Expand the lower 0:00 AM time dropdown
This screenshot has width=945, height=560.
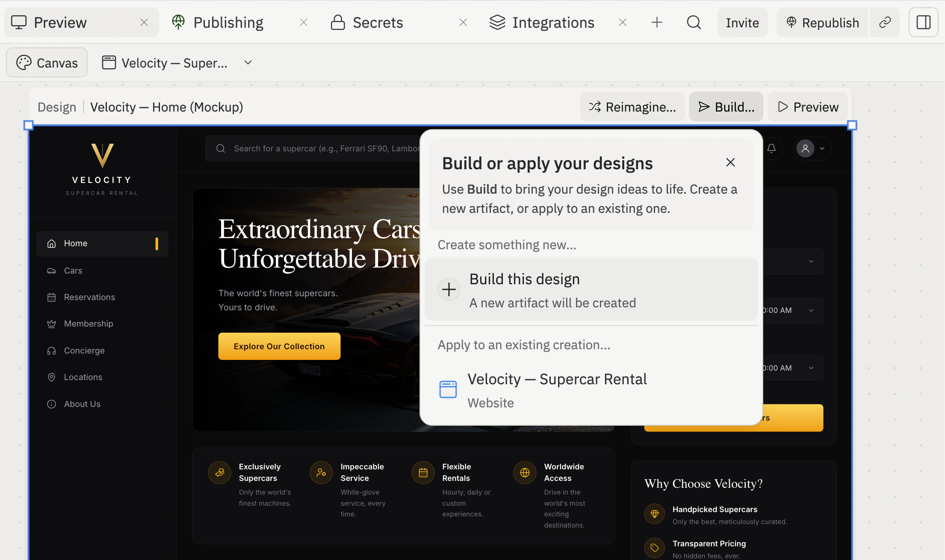pos(811,368)
